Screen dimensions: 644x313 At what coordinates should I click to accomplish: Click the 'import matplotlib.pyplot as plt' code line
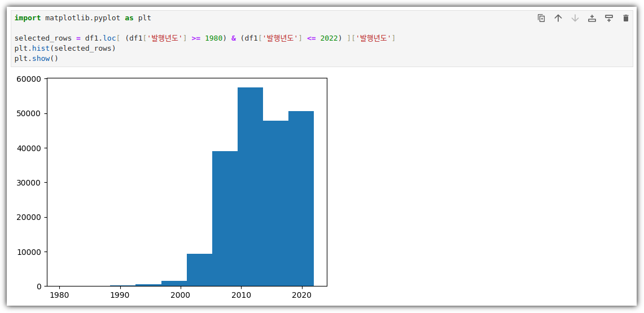pos(83,18)
